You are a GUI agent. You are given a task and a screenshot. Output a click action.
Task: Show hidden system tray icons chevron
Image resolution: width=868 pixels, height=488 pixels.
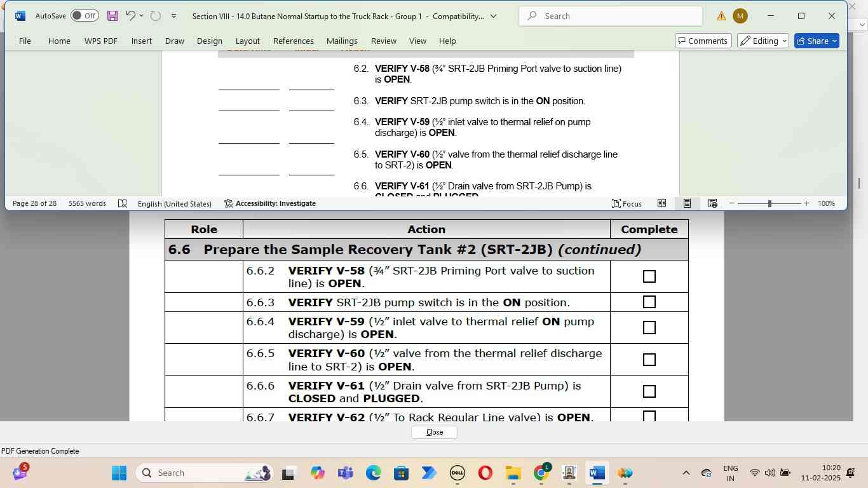(x=686, y=473)
